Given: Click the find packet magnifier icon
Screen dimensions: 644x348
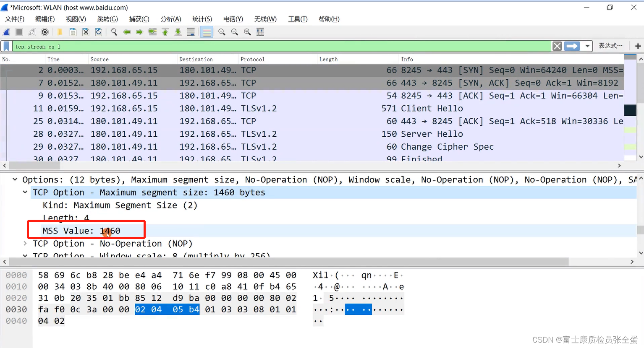Looking at the screenshot, I should pos(114,32).
